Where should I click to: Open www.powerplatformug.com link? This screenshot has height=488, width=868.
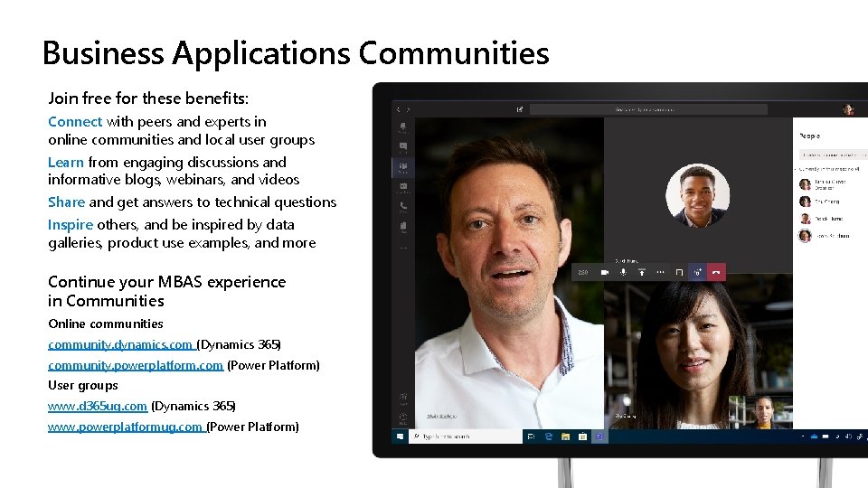[126, 427]
